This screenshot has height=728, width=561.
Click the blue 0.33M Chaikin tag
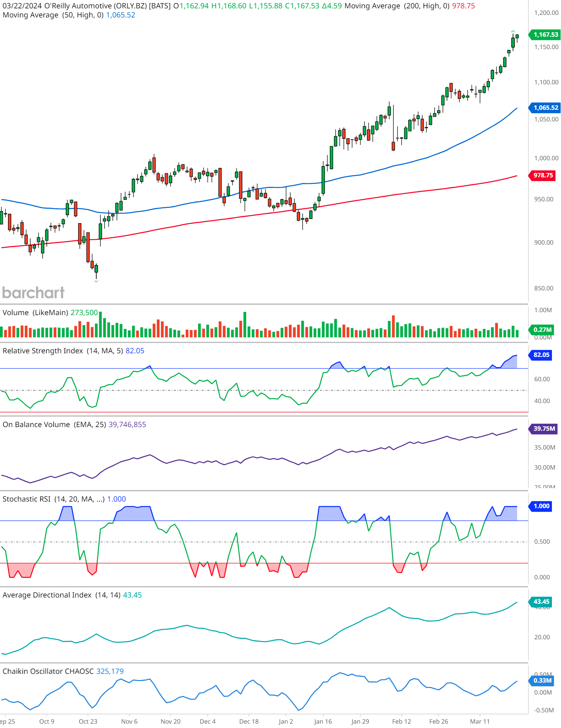click(542, 680)
